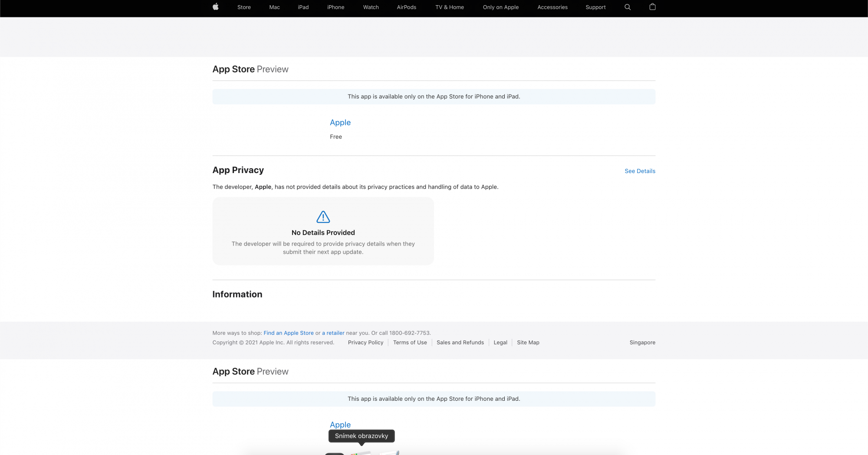
Task: Open the Store menu item
Action: click(x=244, y=7)
